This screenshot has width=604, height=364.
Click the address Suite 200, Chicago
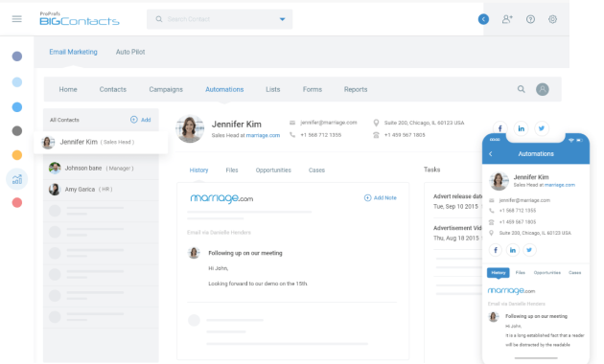click(x=424, y=123)
